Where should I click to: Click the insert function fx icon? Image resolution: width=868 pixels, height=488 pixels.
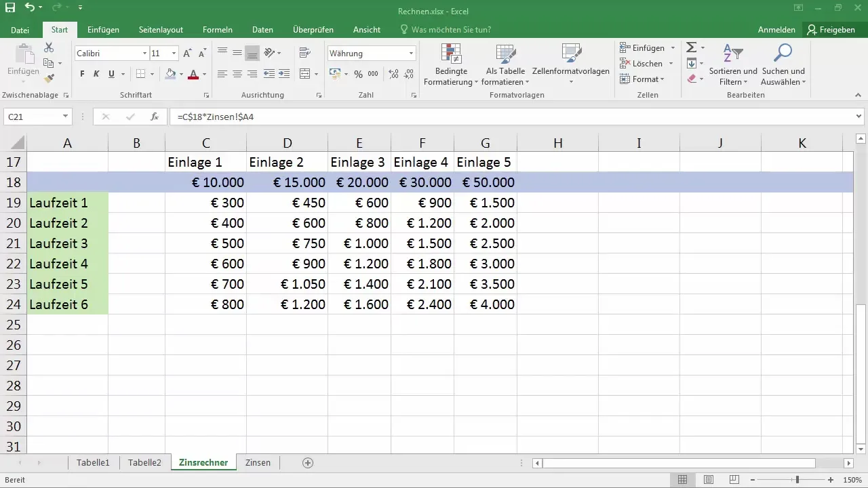[155, 117]
